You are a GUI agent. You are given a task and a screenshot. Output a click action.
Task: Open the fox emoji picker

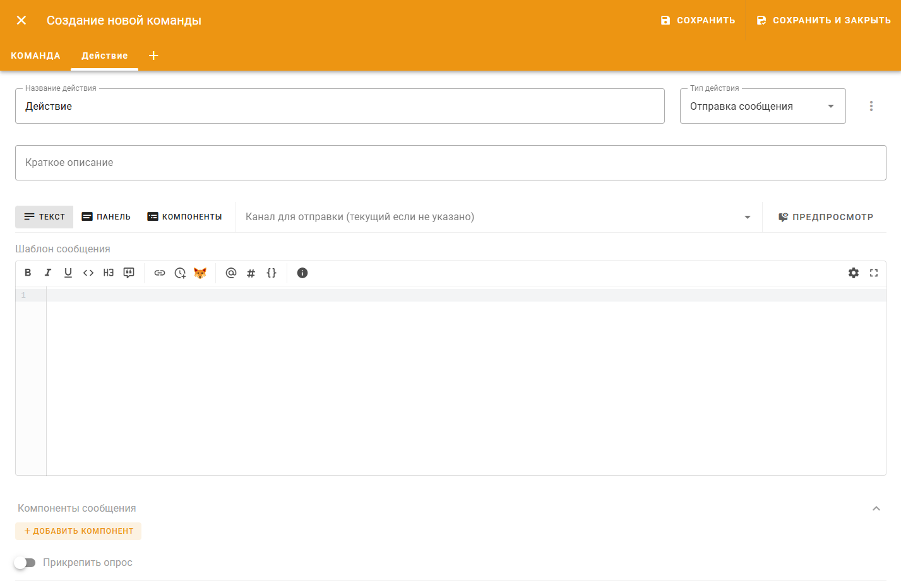tap(200, 273)
